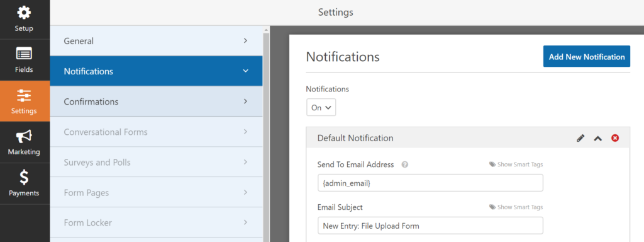Show Smart Tags for Send To Email Address

click(x=516, y=164)
